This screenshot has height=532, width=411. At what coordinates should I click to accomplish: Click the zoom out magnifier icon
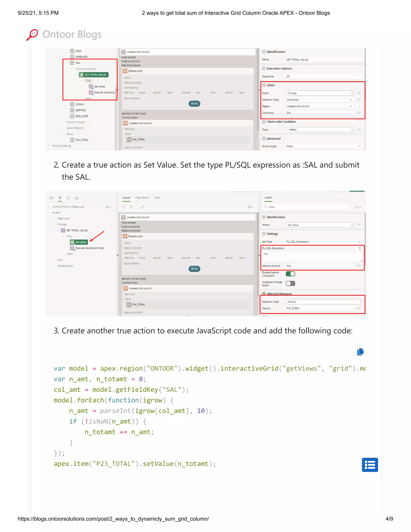(x=124, y=207)
